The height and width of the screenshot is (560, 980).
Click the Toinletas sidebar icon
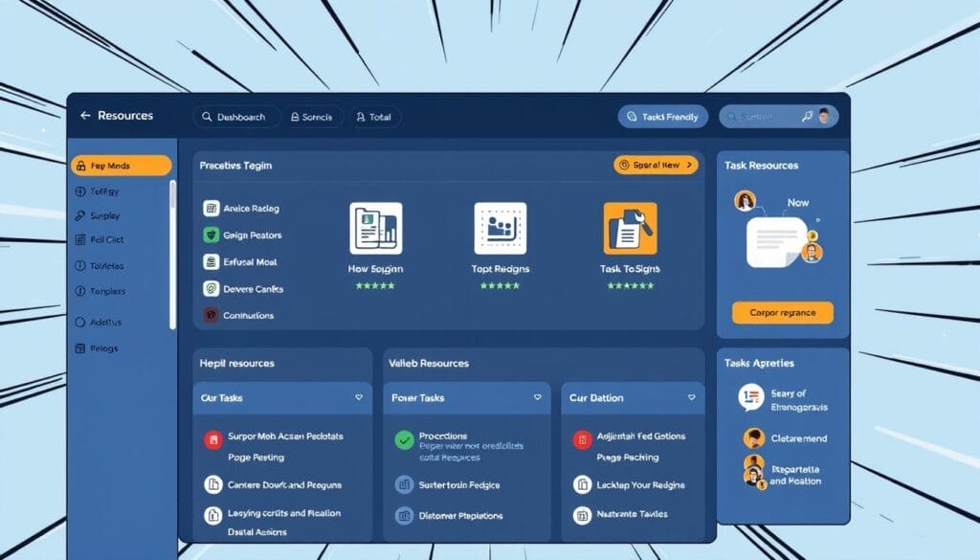tap(80, 265)
